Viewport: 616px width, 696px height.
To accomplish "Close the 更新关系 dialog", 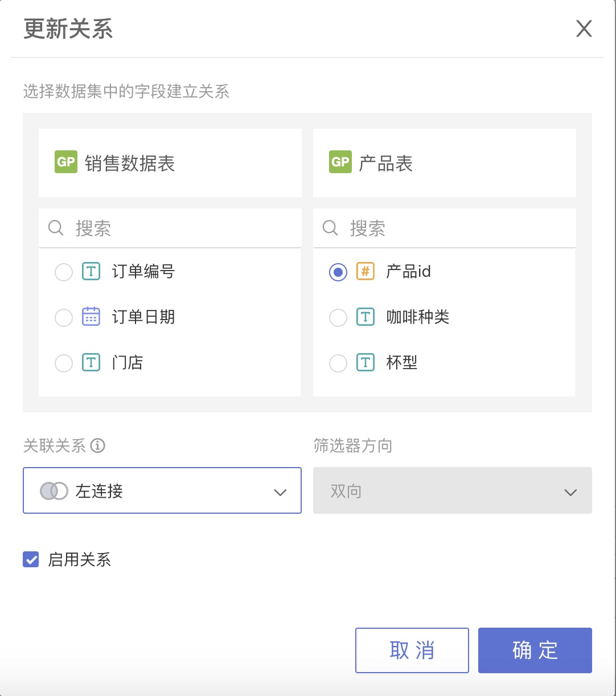I will 584,28.
